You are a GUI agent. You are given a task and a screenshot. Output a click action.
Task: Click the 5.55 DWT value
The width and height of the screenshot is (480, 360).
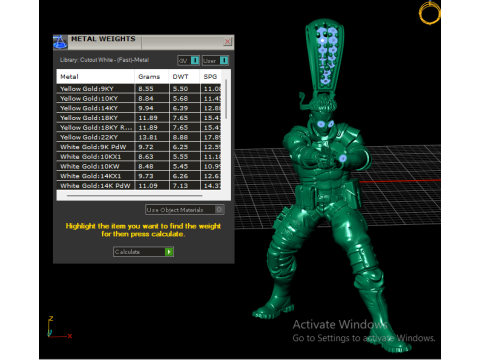(180, 156)
